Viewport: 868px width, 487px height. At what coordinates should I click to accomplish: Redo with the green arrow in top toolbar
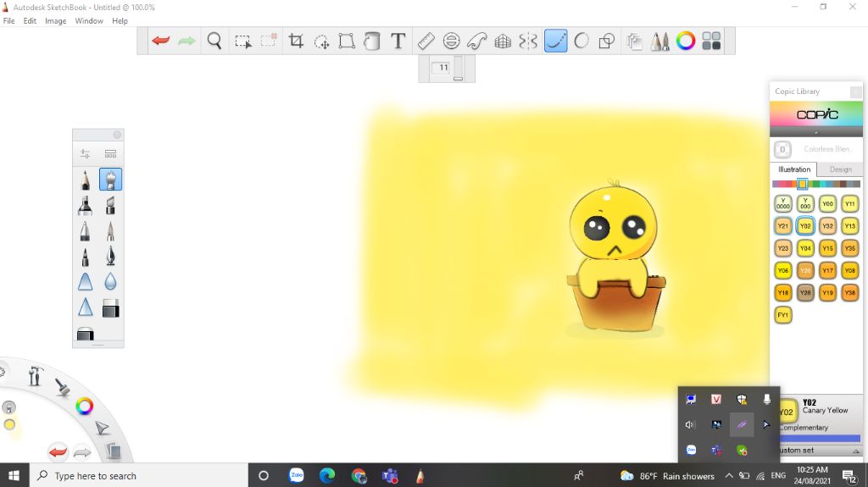point(186,41)
